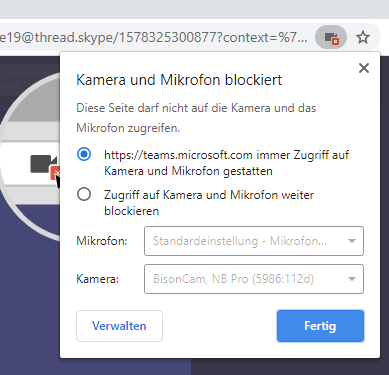Screen dimensions: 389x375
Task: Expand the Kamera dropdown arrow
Action: click(352, 279)
